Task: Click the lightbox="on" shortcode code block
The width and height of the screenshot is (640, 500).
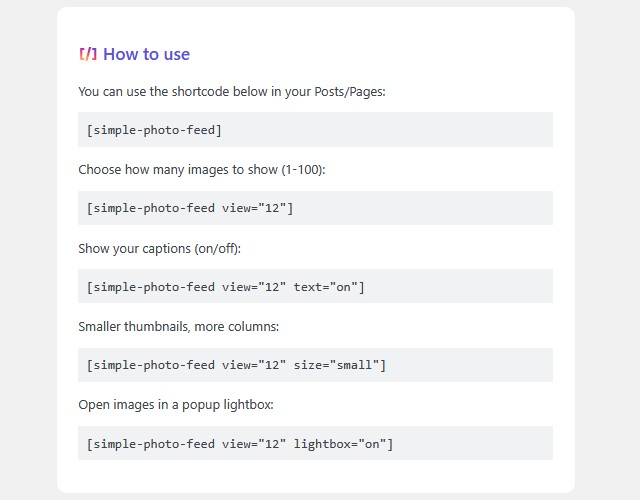Action: pos(315,443)
